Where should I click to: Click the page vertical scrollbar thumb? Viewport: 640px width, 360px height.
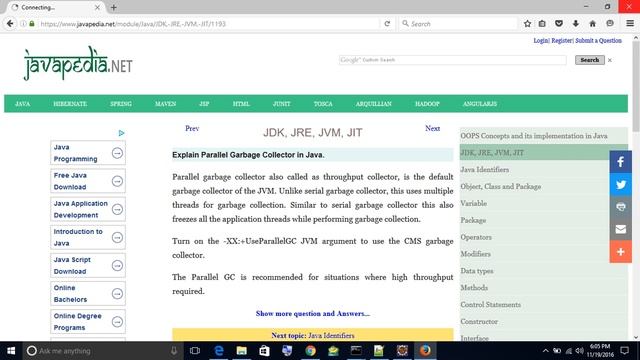pyautogui.click(x=636, y=86)
